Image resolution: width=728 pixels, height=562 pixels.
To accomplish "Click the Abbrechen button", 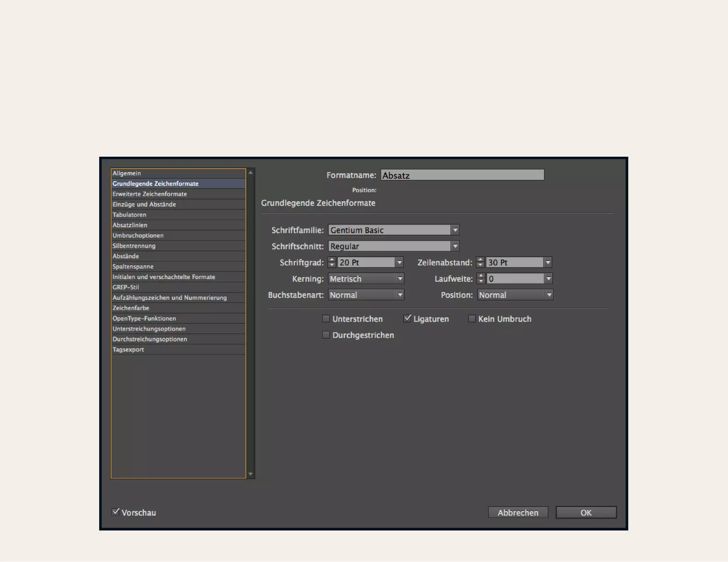I will 518,513.
